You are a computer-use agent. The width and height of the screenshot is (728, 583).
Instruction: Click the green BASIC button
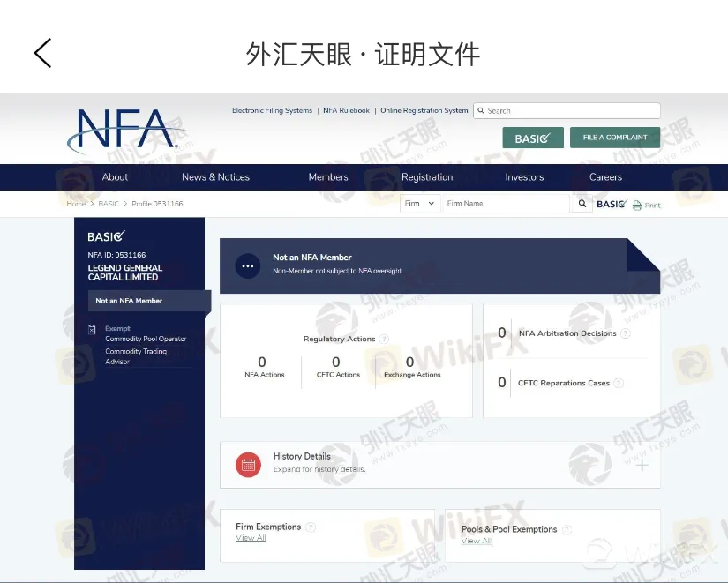533,138
